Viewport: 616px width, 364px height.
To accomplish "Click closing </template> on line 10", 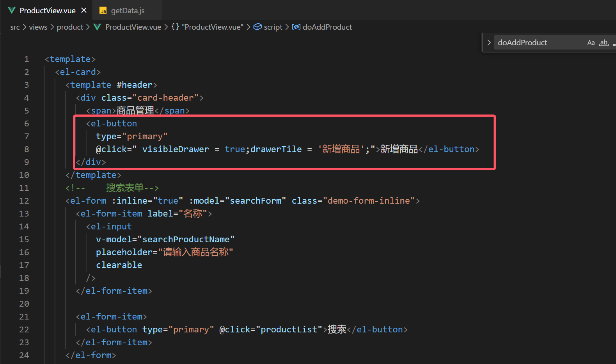I will click(x=93, y=175).
